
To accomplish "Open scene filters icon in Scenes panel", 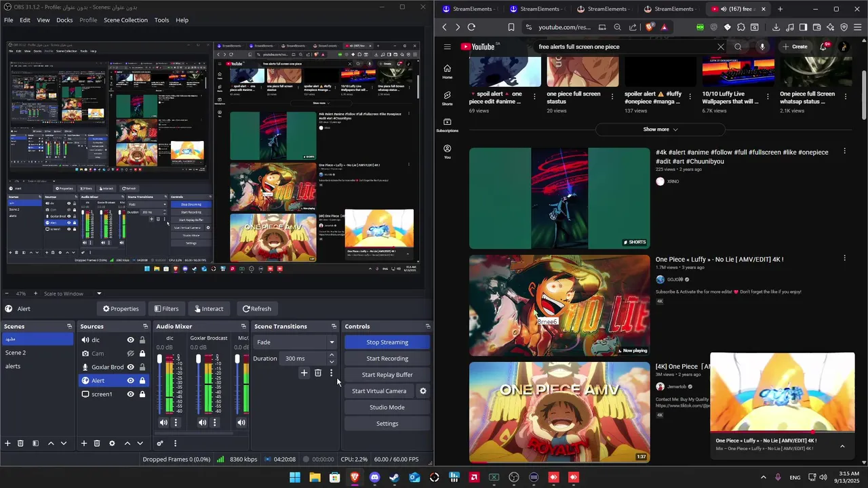I will (35, 443).
